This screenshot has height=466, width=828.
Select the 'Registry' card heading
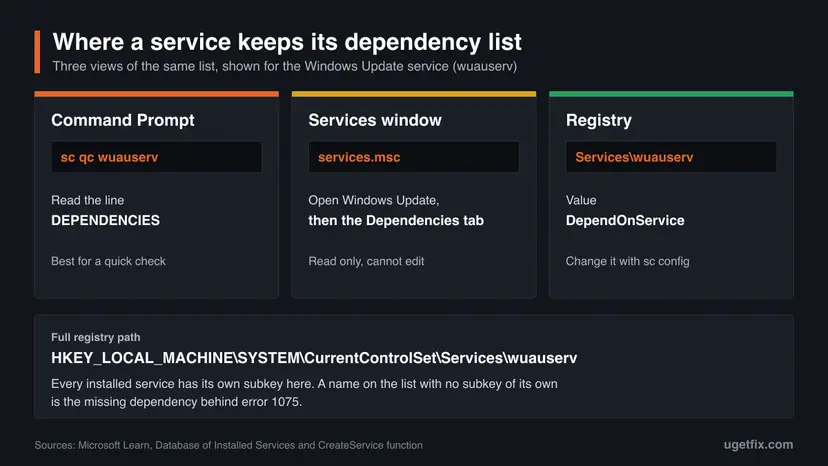point(598,120)
